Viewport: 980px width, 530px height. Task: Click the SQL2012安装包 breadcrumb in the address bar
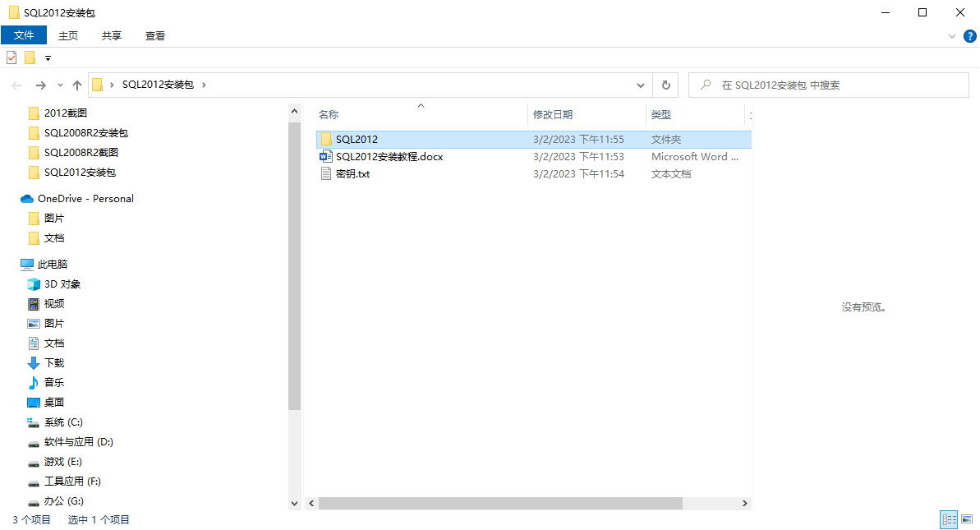pyautogui.click(x=158, y=85)
